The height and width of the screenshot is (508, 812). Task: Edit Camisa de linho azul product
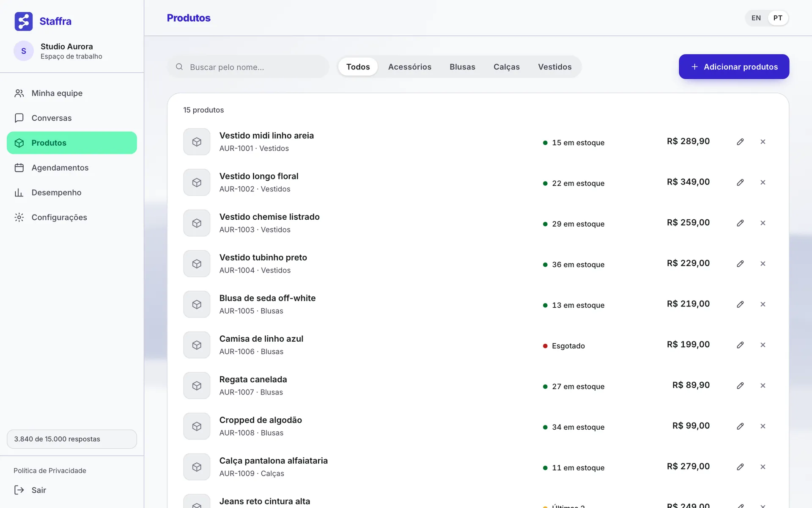[740, 345]
